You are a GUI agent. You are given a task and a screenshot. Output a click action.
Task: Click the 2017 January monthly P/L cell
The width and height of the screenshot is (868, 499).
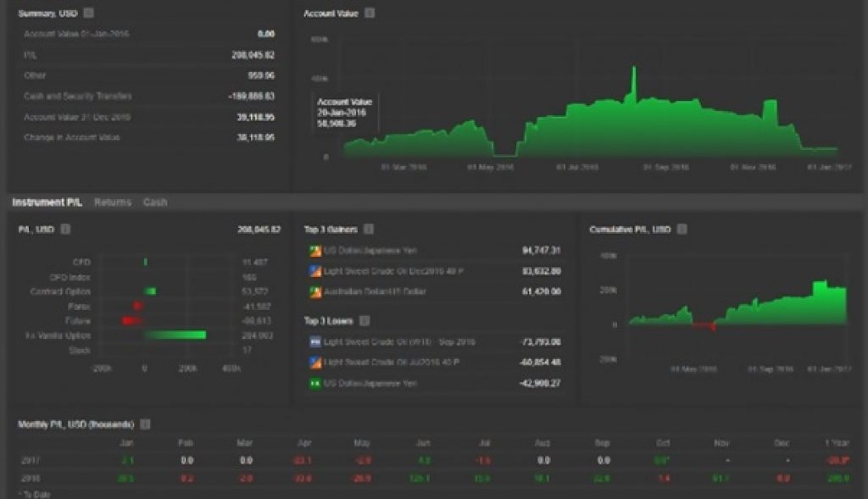tap(127, 460)
